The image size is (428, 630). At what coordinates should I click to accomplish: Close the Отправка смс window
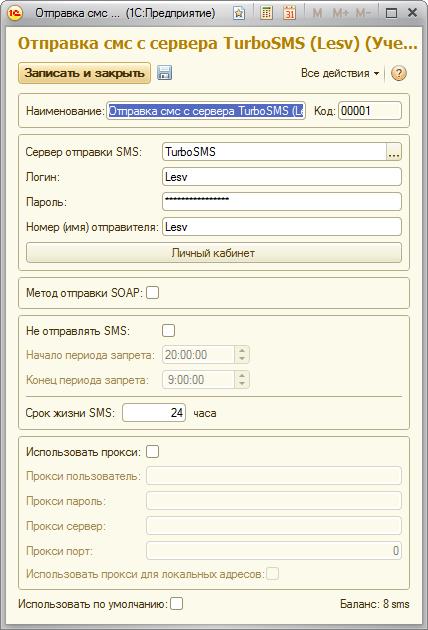(x=412, y=13)
